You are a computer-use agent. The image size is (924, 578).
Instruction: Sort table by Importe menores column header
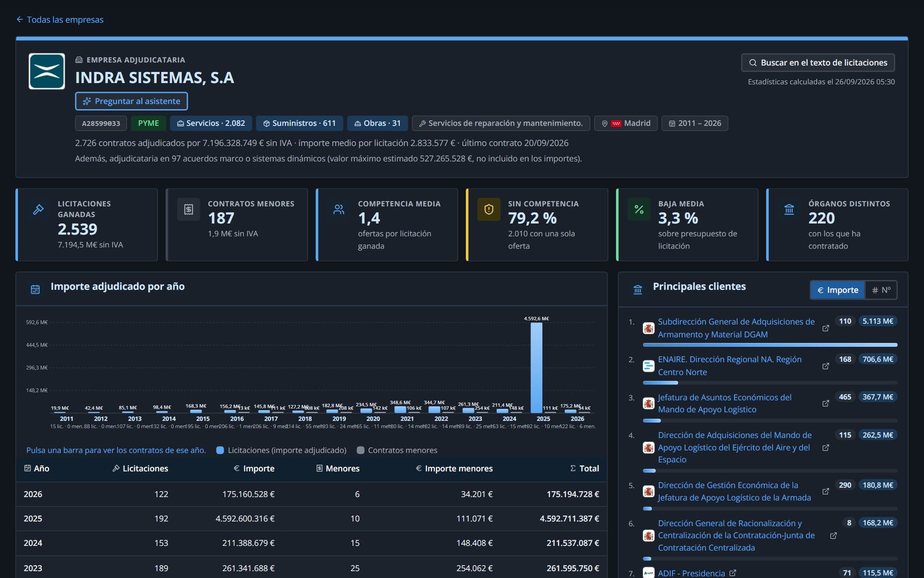pyautogui.click(x=454, y=468)
